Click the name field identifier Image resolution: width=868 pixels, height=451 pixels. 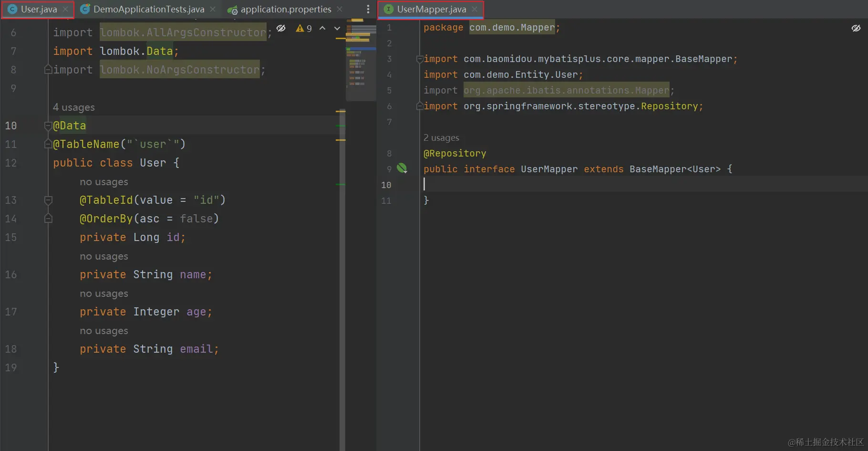coord(193,274)
